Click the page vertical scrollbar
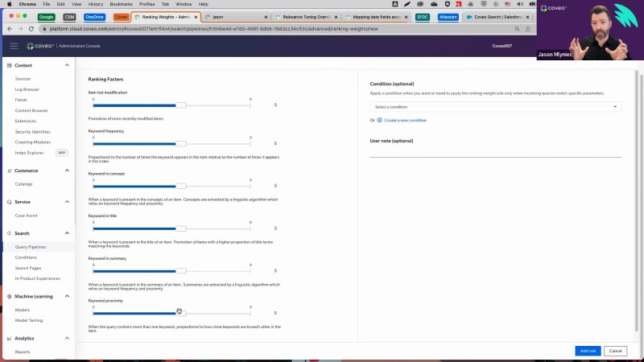Image resolution: width=644 pixels, height=362 pixels. click(x=637, y=201)
